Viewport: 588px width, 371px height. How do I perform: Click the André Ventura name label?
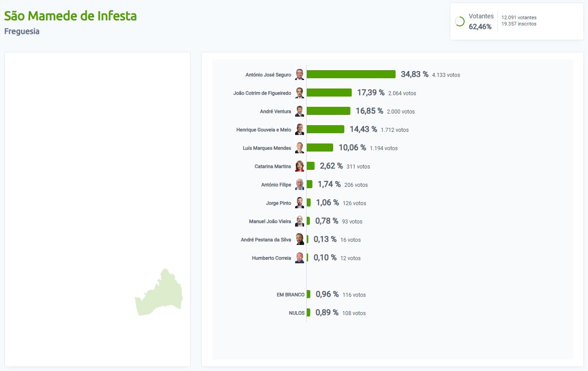pyautogui.click(x=275, y=111)
